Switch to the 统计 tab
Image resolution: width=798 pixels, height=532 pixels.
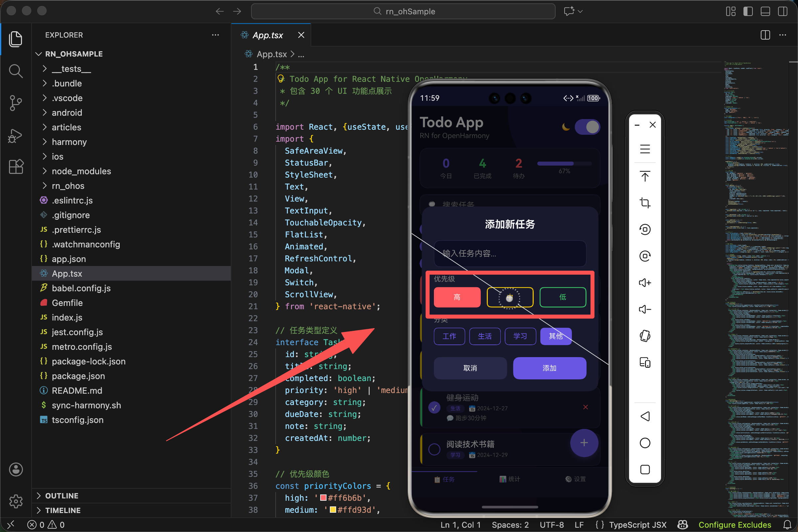click(x=510, y=479)
